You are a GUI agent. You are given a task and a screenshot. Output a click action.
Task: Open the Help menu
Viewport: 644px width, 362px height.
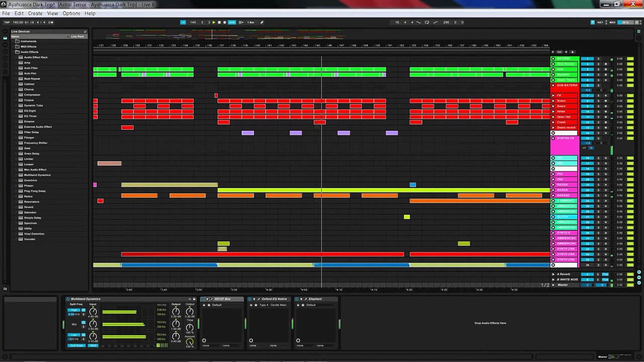(90, 13)
